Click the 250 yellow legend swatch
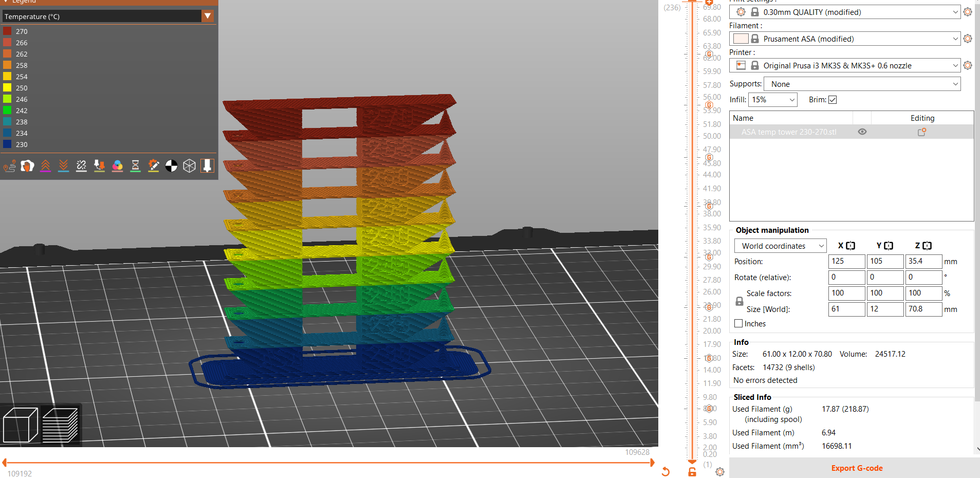Image resolution: width=980 pixels, height=478 pixels. (x=7, y=88)
